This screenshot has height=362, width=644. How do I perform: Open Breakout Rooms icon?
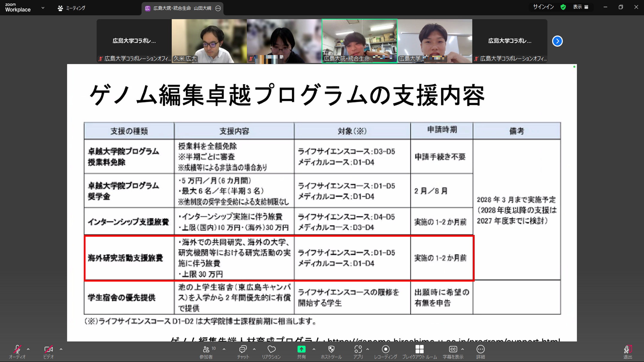pos(419,349)
